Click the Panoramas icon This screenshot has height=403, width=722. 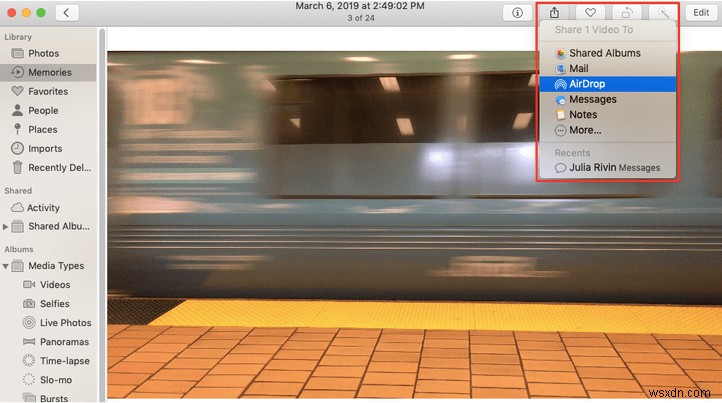click(29, 342)
